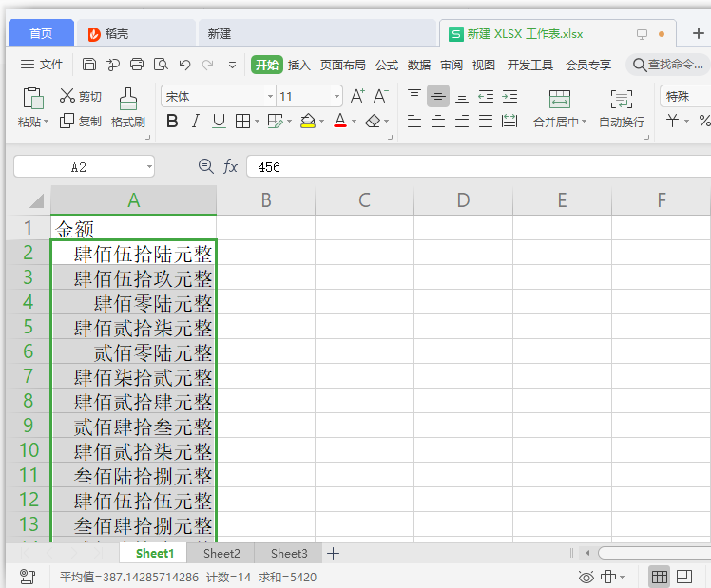
Task: Decrease indent in cell
Action: click(x=486, y=97)
